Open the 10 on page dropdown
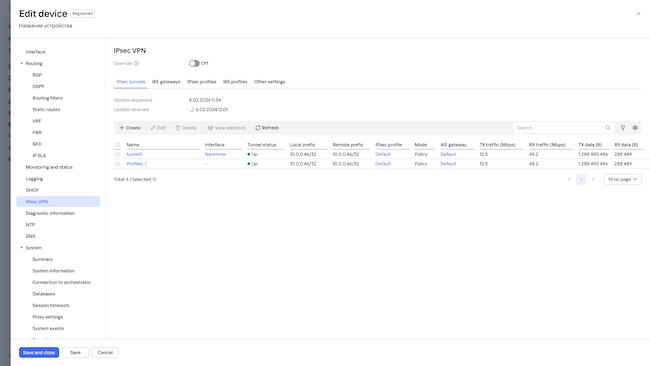Viewport: 650px width, 366px height. coord(623,179)
